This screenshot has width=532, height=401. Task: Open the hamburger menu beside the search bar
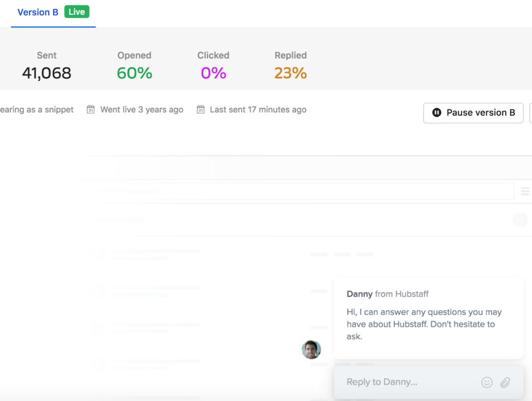pos(525,191)
